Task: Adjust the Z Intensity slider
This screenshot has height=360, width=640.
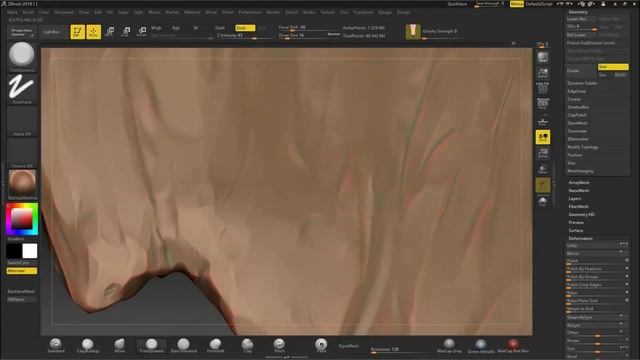Action: 243,36
